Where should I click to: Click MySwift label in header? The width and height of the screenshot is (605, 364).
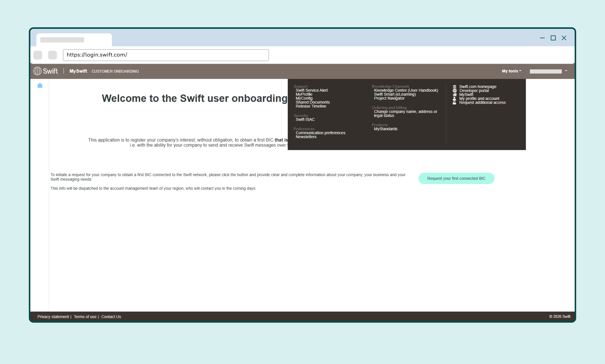click(x=78, y=71)
